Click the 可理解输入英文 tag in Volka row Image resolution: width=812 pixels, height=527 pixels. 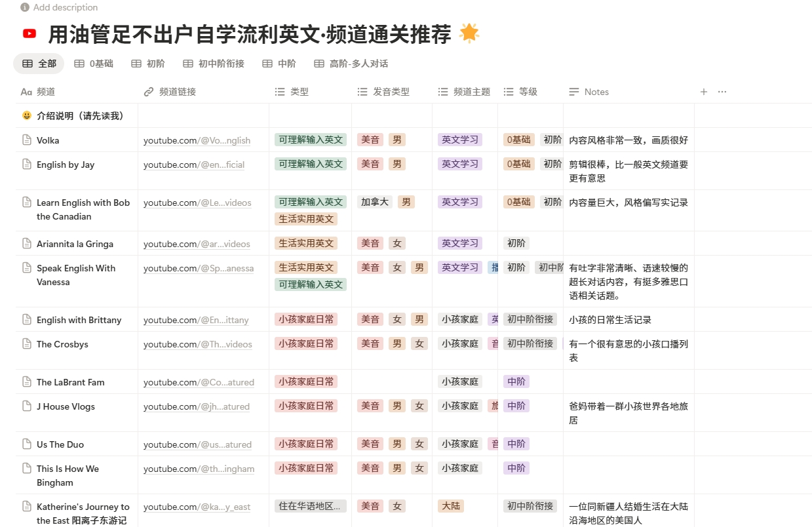310,140
